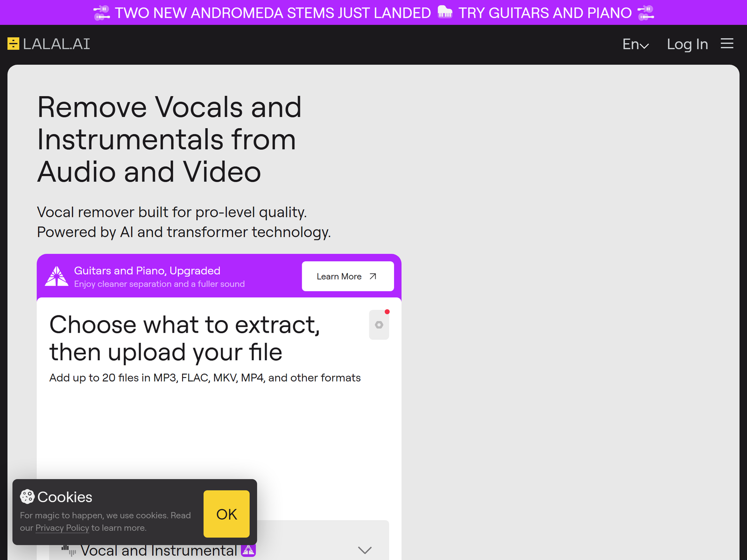The height and width of the screenshot is (560, 747).
Task: Click the Andromeda badge next to Vocal and Instrumental
Action: pyautogui.click(x=248, y=550)
